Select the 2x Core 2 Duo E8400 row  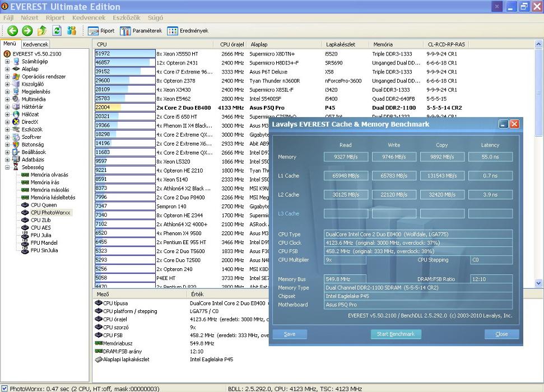(278, 108)
